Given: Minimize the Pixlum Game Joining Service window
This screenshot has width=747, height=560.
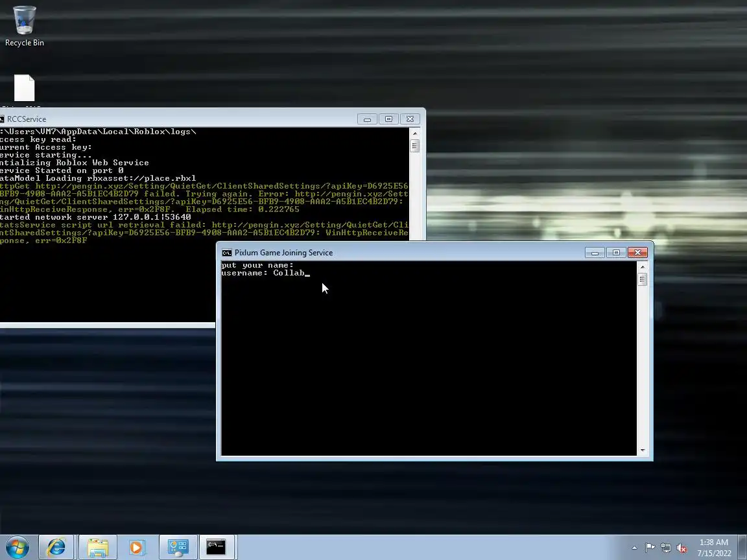Looking at the screenshot, I should pos(595,252).
